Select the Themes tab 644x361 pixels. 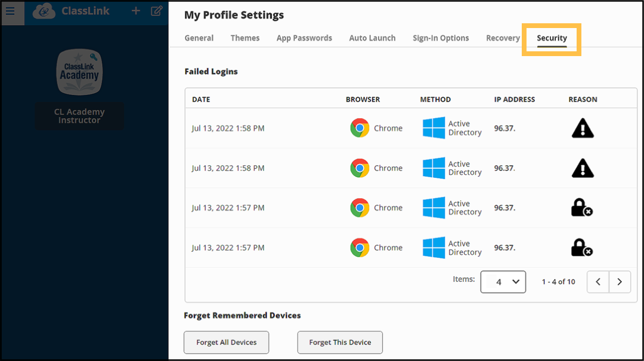[244, 38]
